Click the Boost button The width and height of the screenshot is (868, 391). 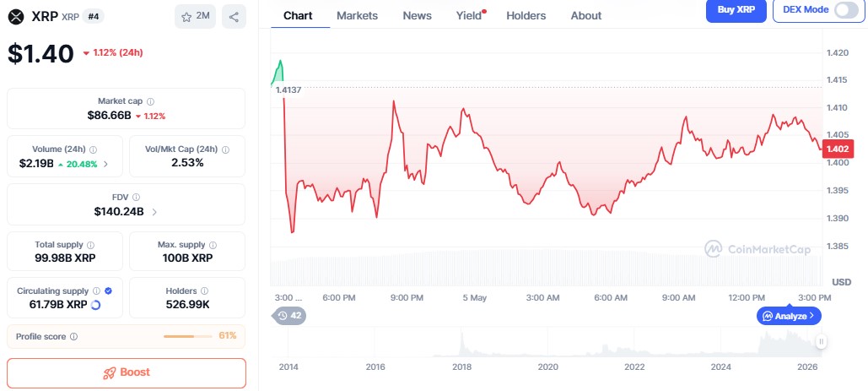[x=127, y=372]
